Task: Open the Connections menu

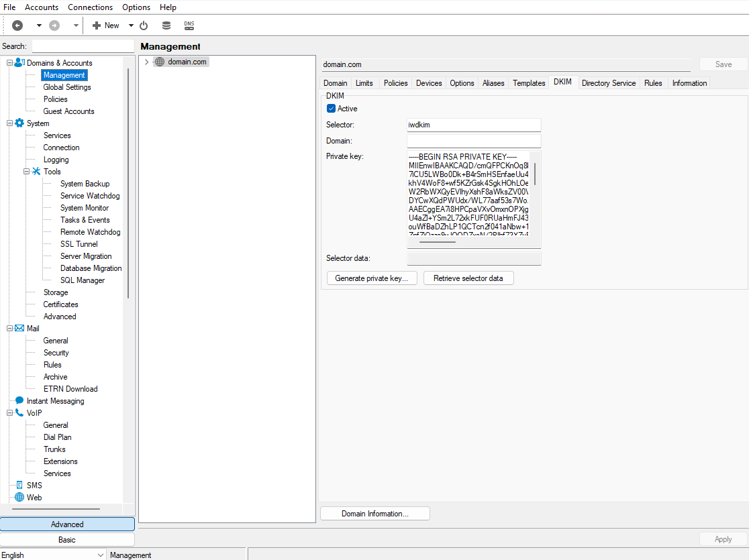Action: point(90,7)
